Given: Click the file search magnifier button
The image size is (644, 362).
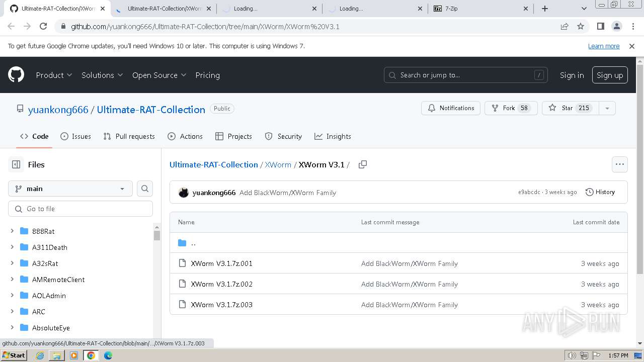Looking at the screenshot, I should [x=145, y=189].
